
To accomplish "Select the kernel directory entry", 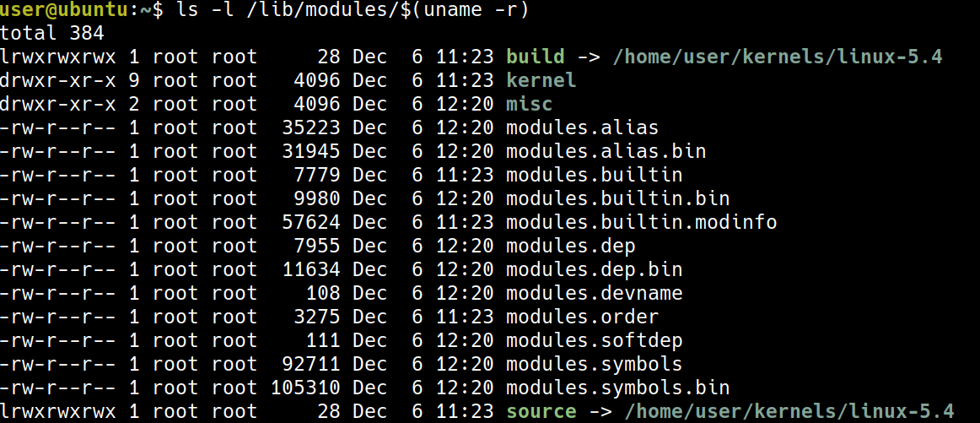I will [x=541, y=81].
